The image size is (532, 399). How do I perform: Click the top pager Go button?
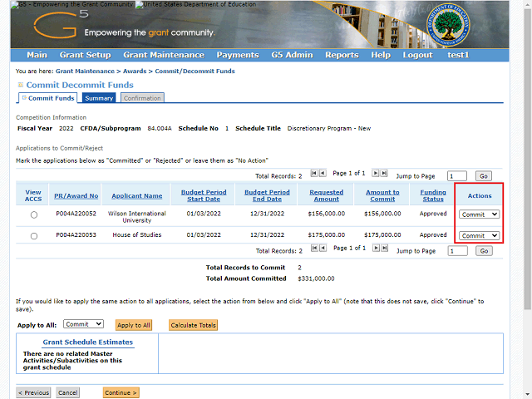(484, 176)
